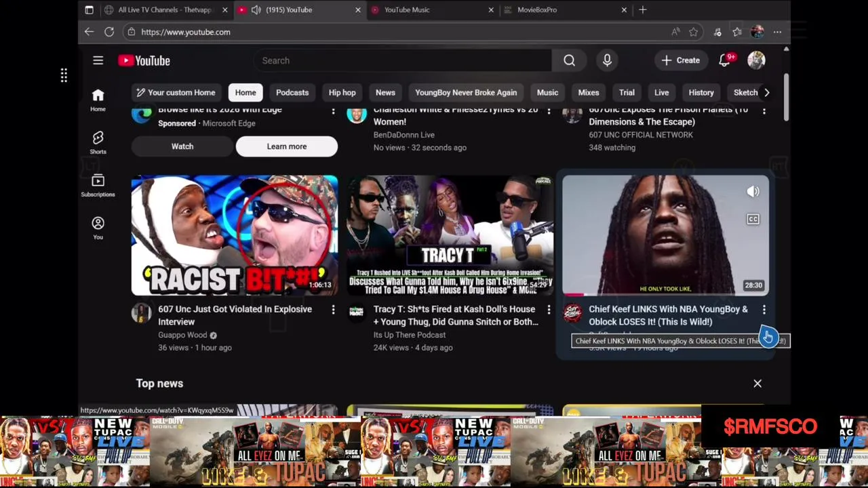
Task: Open a new browser tab
Action: coord(642,9)
